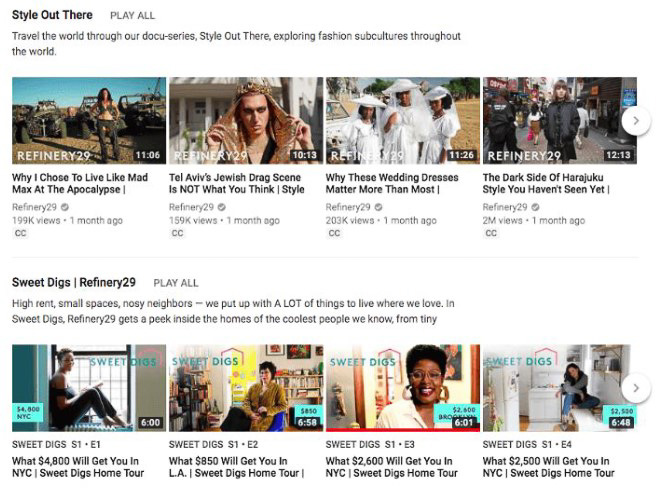The width and height of the screenshot is (664, 491).
Task: Click title Why I Chose To Live Like Mad Max
Action: click(80, 183)
